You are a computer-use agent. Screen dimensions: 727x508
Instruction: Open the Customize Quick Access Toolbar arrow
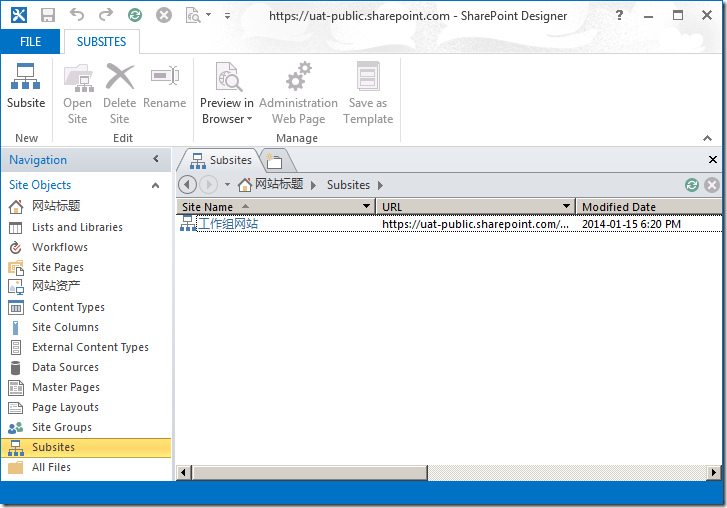[227, 15]
